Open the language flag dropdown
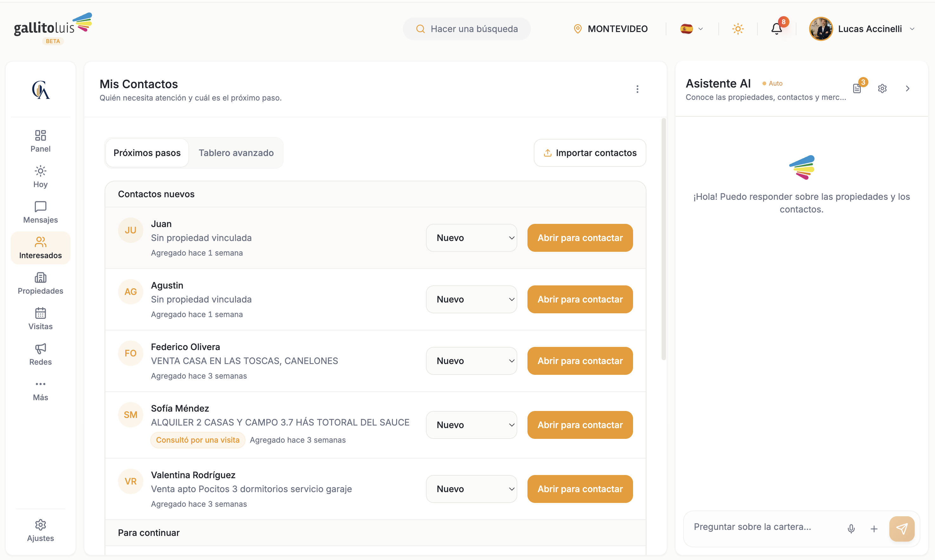Screen dimensions: 935x560 [x=692, y=29]
